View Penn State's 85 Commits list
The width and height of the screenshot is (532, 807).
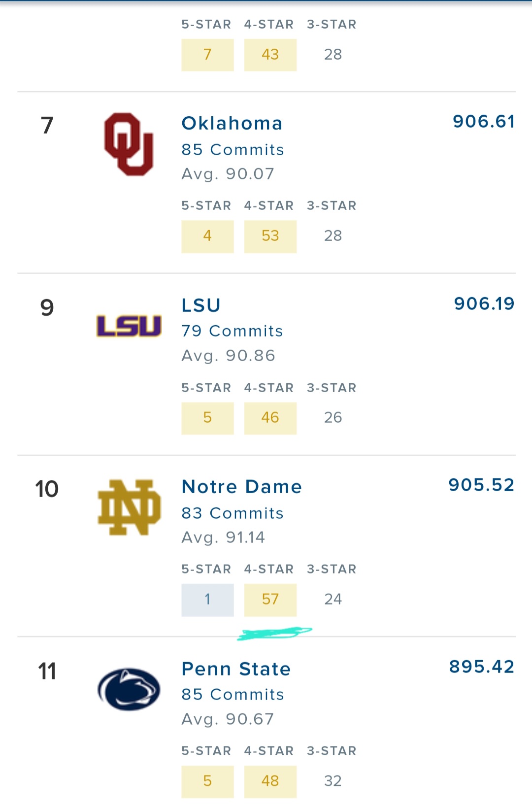click(233, 695)
